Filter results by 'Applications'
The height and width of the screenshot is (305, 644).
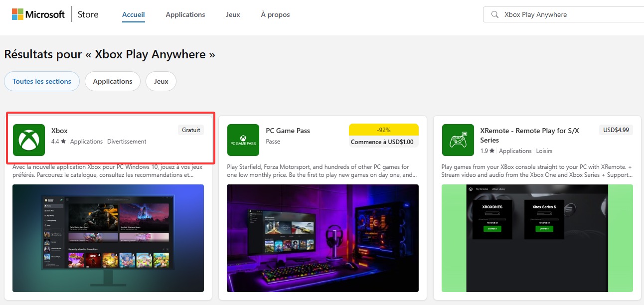113,81
